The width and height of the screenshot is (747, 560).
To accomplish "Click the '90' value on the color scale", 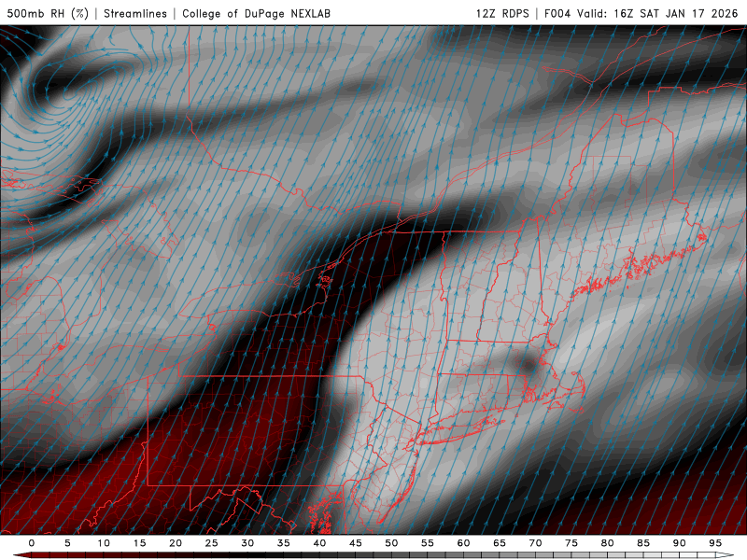I will click(x=680, y=543).
